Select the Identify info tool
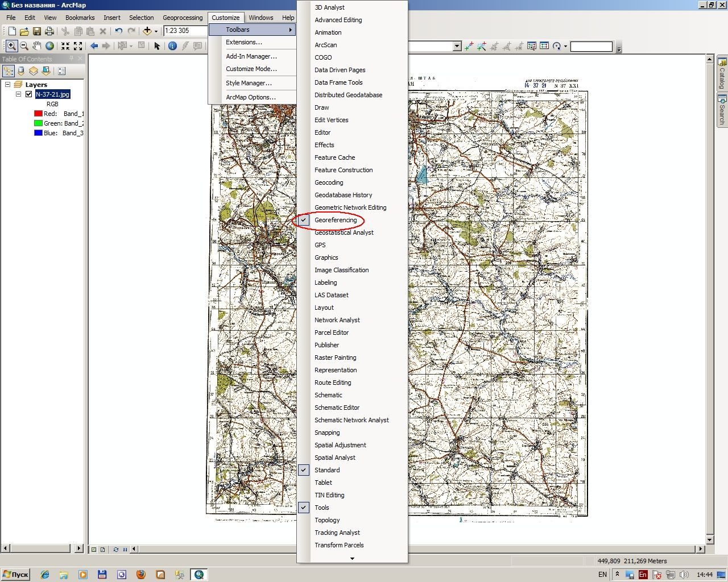Image resolution: width=728 pixels, height=582 pixels. click(x=172, y=46)
